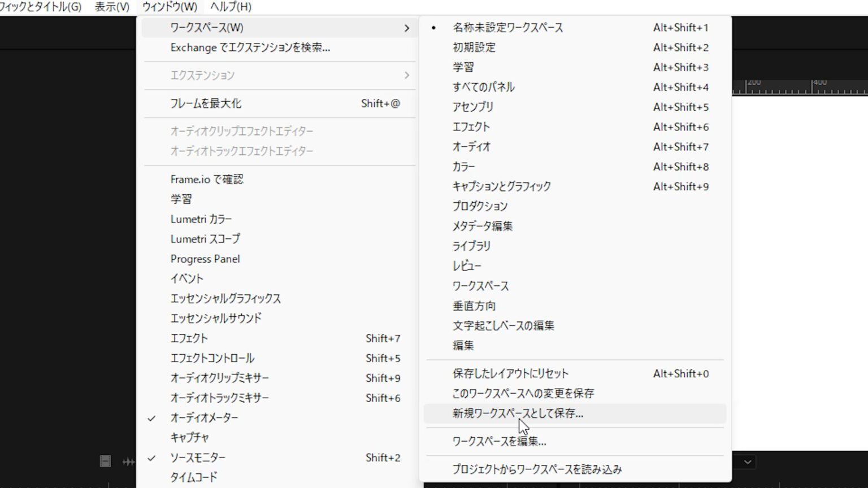Screen dimensions: 868x488
Task: Choose Save as New Workspace option
Action: click(x=518, y=413)
